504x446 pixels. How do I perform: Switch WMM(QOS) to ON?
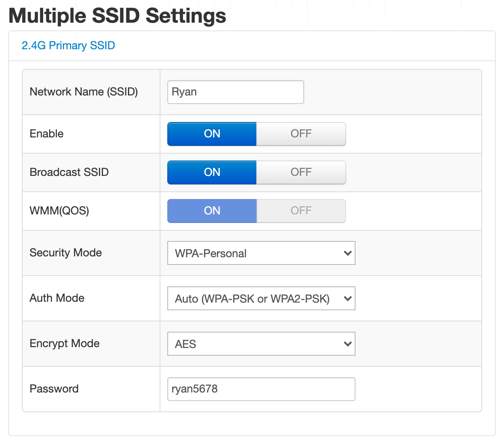tap(211, 211)
